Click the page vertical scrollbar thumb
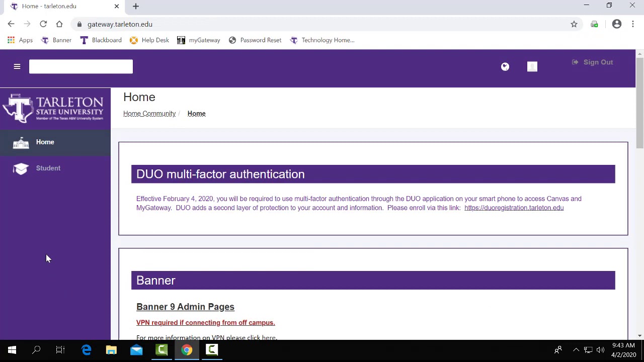644x362 pixels. point(639,103)
